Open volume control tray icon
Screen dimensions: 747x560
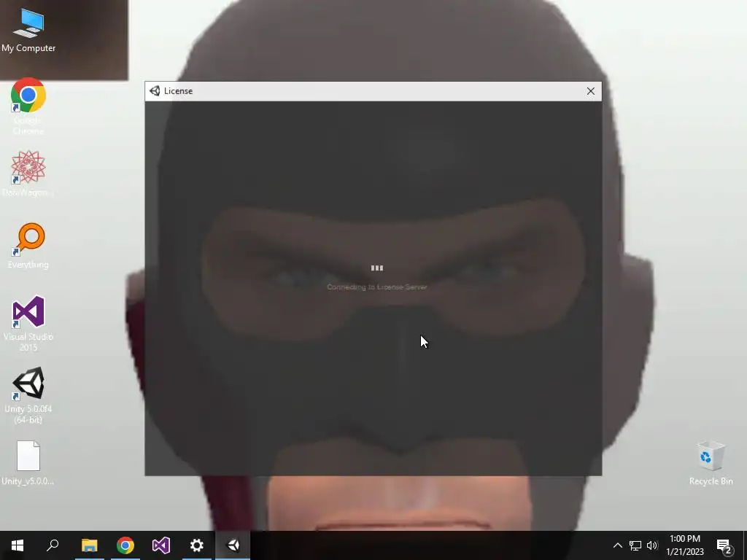(x=652, y=545)
